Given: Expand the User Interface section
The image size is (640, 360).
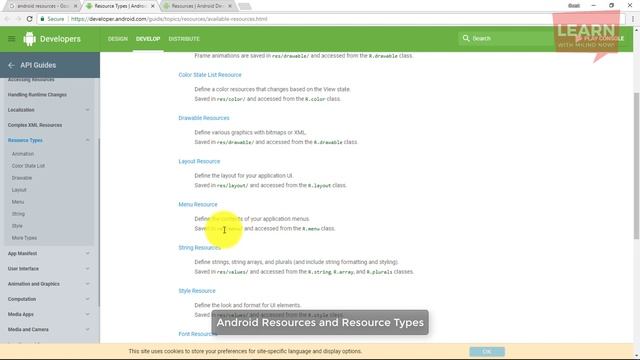Looking at the screenshot, I should coord(87,269).
